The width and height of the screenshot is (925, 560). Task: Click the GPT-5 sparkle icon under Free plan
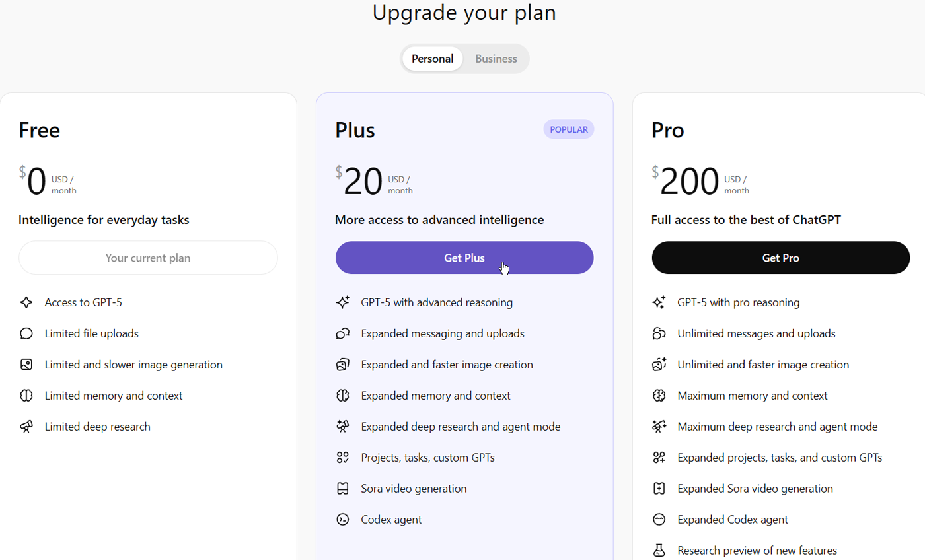click(x=26, y=302)
